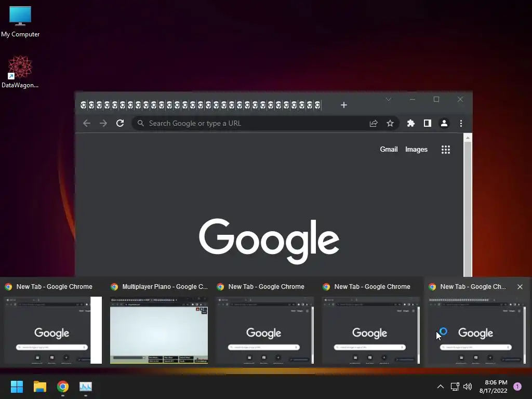532x399 pixels.
Task: Open the Google apps grid
Action: (x=445, y=150)
